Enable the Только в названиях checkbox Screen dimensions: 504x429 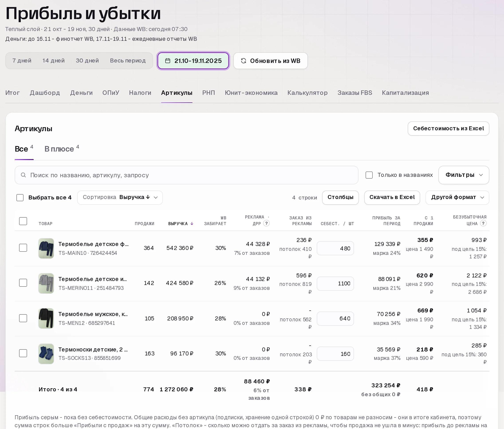[x=369, y=175]
